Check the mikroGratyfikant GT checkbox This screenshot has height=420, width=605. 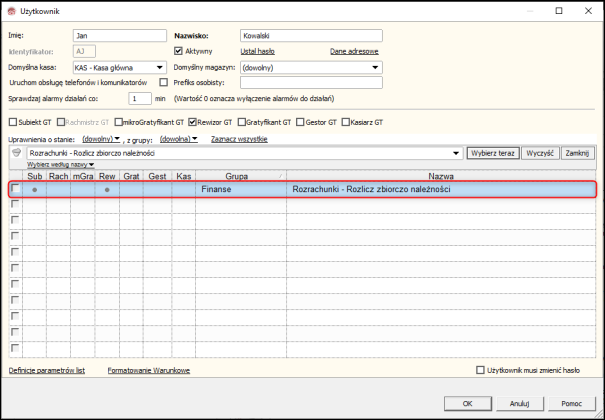(118, 122)
